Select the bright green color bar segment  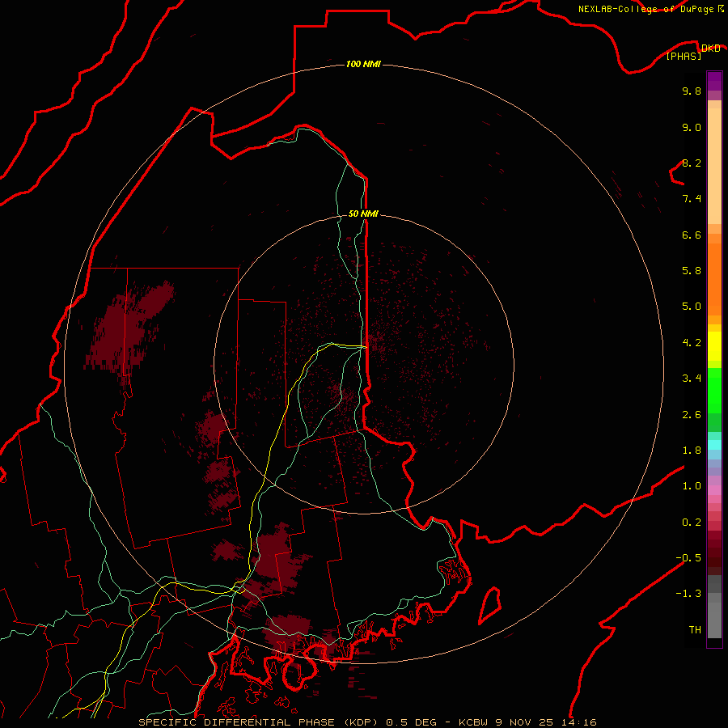click(x=714, y=391)
